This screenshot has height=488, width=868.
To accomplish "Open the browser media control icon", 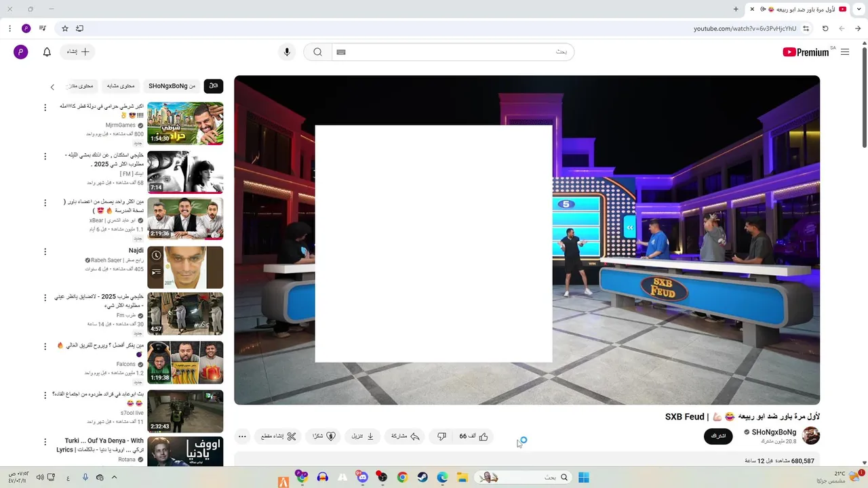I will click(43, 28).
